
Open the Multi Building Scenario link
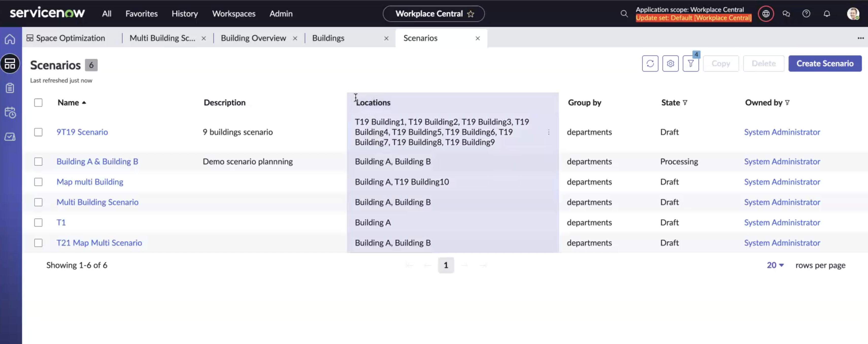click(x=97, y=202)
